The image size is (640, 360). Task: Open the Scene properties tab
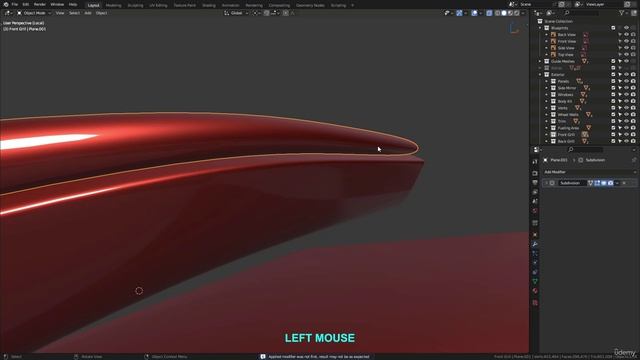click(535, 201)
